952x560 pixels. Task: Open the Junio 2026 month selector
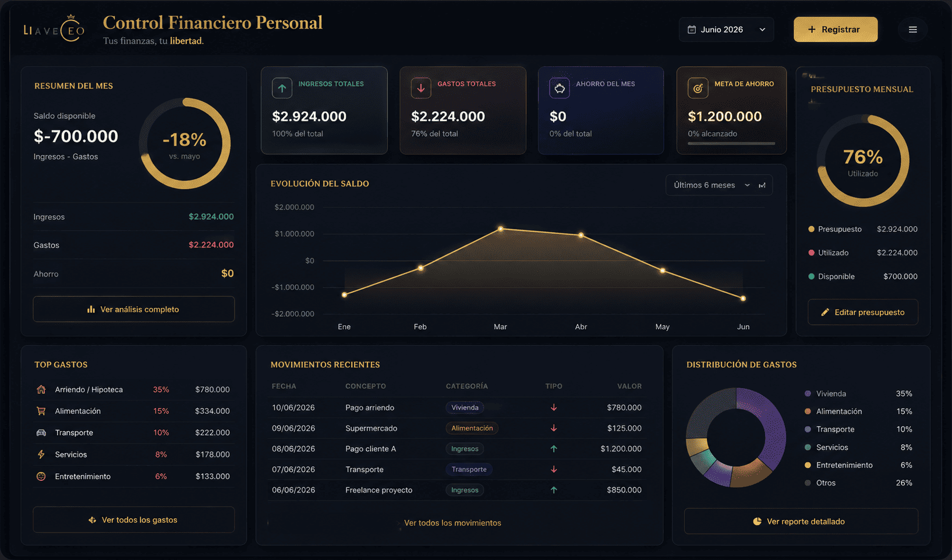pyautogui.click(x=726, y=30)
